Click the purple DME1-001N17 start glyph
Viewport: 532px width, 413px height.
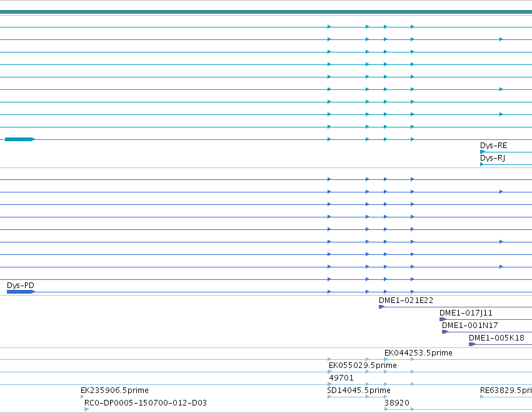445,332
